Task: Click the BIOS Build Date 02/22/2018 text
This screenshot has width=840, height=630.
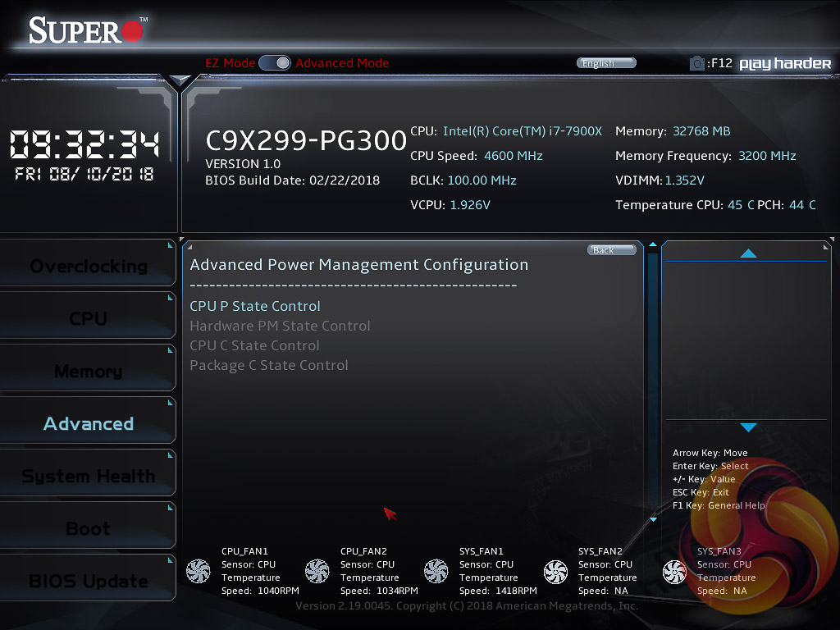Action: tap(293, 180)
